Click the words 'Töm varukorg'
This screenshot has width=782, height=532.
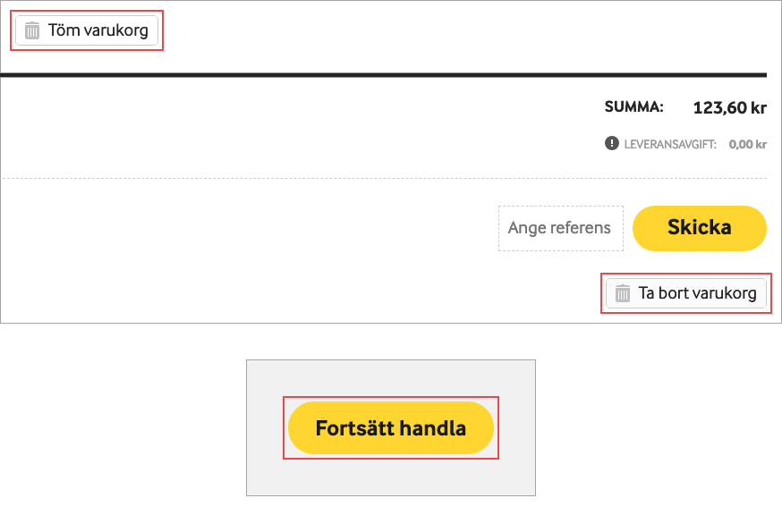point(98,30)
